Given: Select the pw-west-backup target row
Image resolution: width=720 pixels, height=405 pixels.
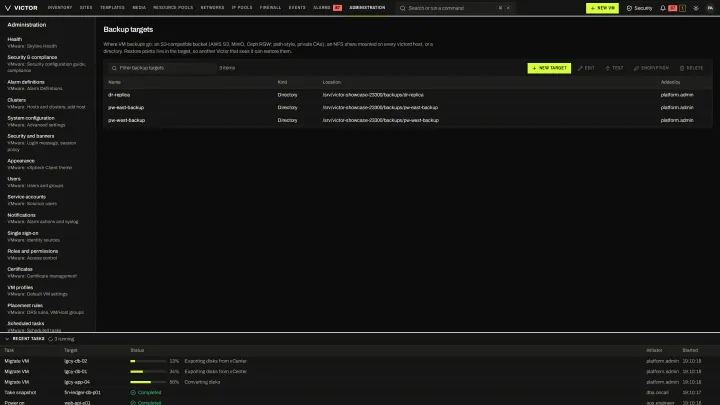Looking at the screenshot, I should [408, 120].
